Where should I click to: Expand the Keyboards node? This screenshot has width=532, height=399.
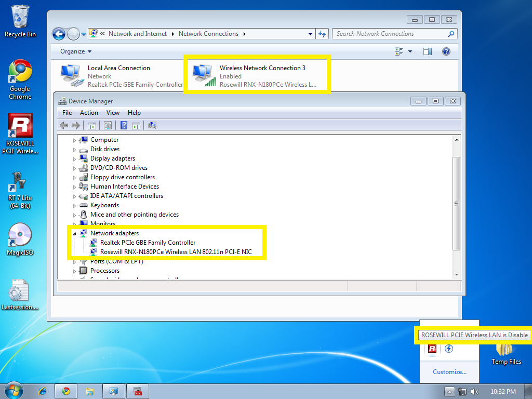(74, 206)
